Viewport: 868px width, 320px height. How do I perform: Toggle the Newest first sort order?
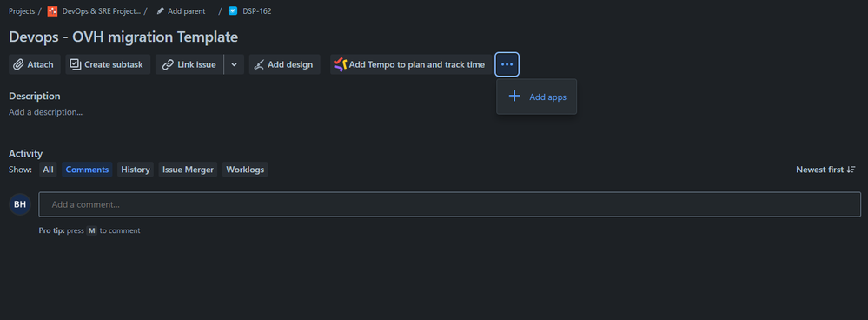[x=825, y=170]
